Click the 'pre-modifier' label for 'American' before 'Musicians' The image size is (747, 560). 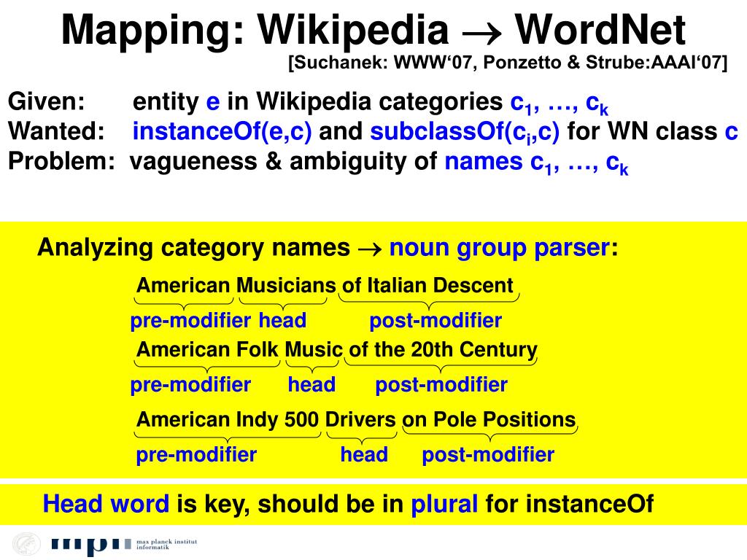click(x=190, y=321)
